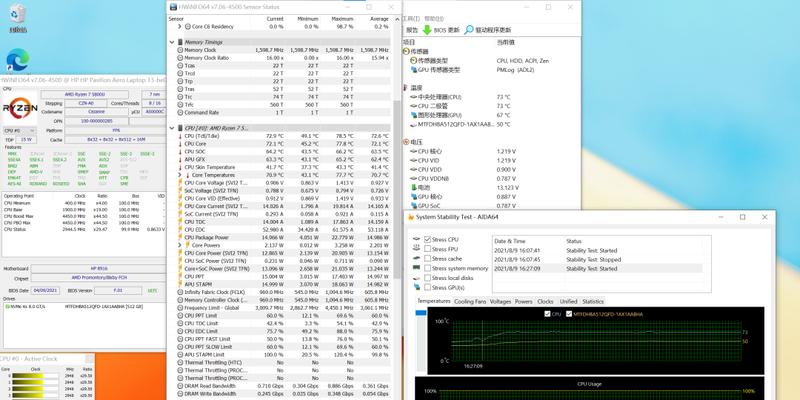The width and height of the screenshot is (800, 400).
Task: Enable the Stress GPU(s) checkbox
Action: pyautogui.click(x=428, y=287)
